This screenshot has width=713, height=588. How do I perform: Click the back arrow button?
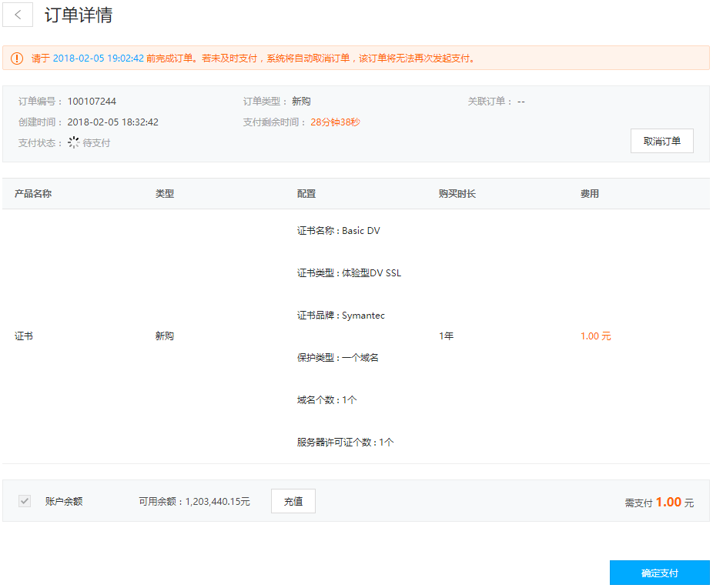tap(18, 15)
